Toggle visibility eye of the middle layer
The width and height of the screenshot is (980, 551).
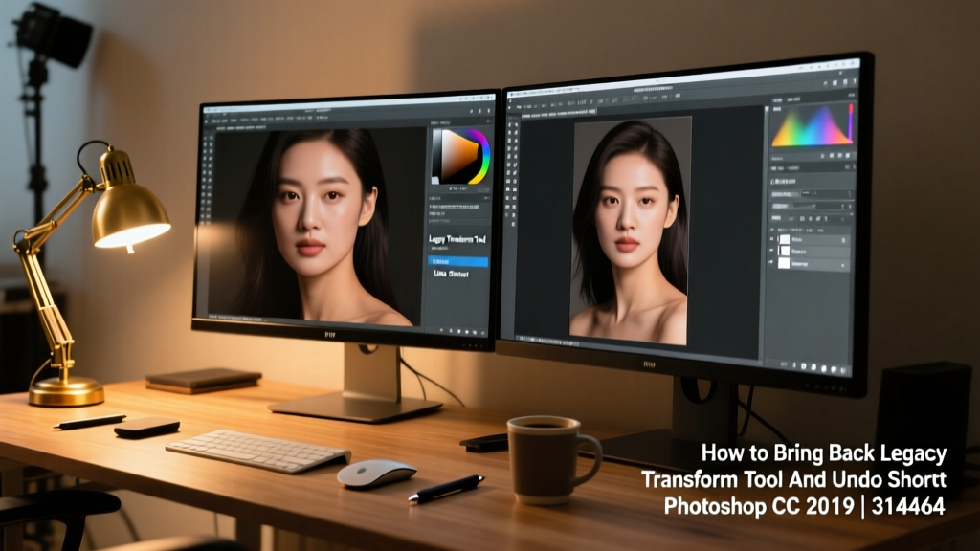772,251
